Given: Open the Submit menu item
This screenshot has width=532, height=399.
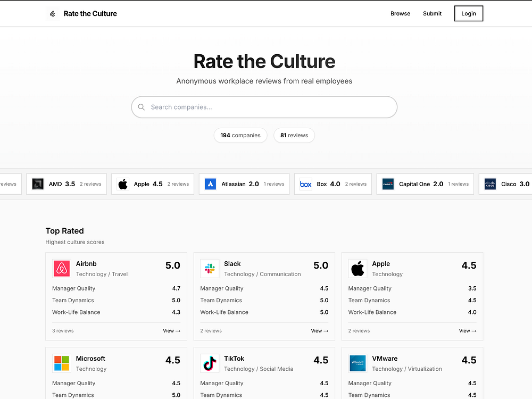Looking at the screenshot, I should [x=432, y=14].
